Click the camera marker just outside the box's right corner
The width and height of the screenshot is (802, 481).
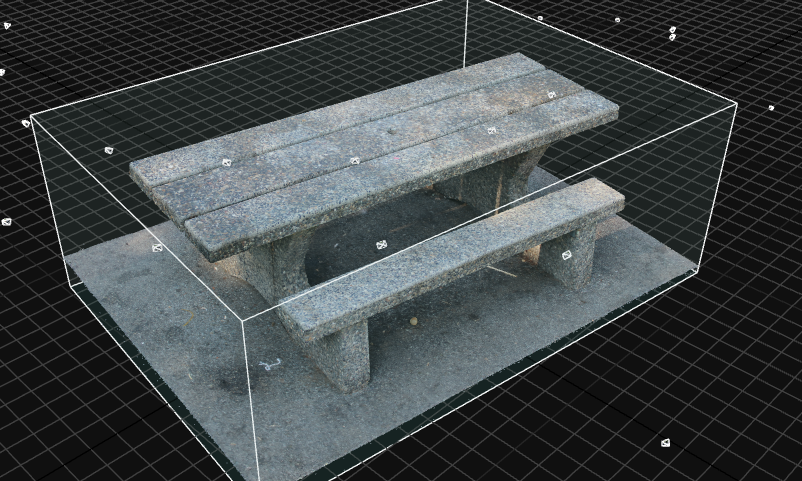click(771, 108)
